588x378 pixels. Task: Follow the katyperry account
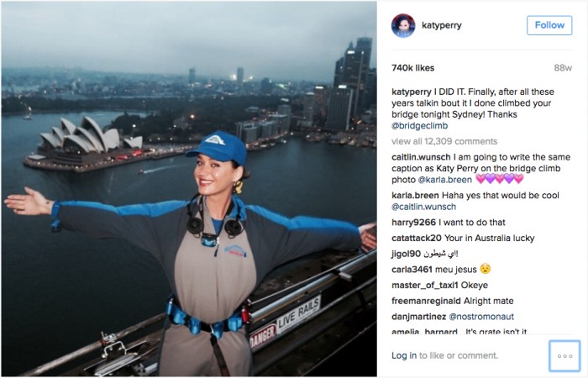pyautogui.click(x=549, y=25)
